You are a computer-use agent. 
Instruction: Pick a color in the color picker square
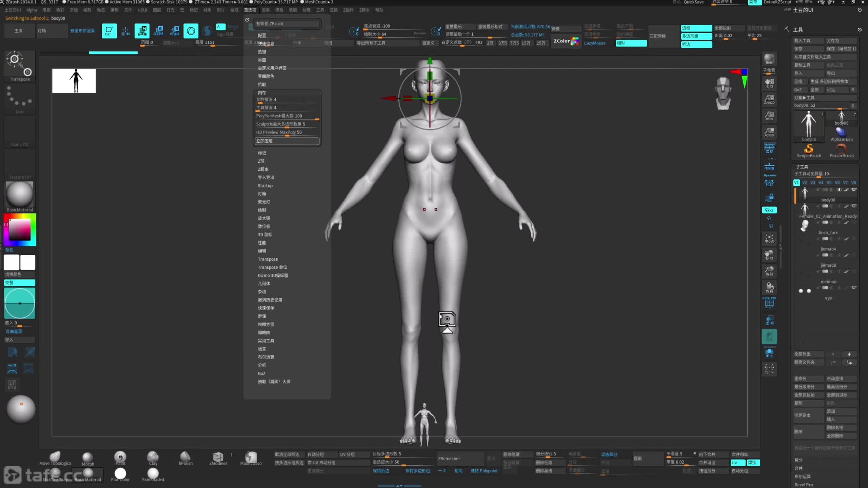pyautogui.click(x=20, y=230)
